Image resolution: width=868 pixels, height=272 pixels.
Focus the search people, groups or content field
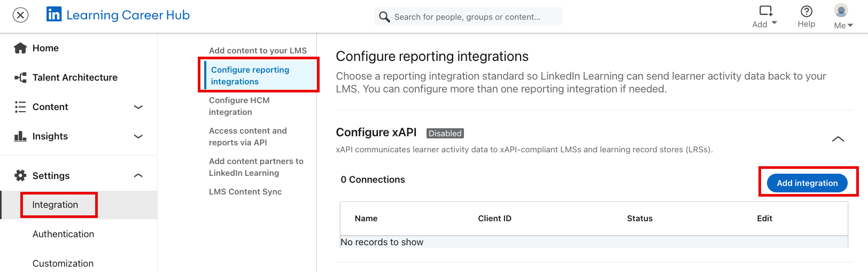(x=468, y=17)
